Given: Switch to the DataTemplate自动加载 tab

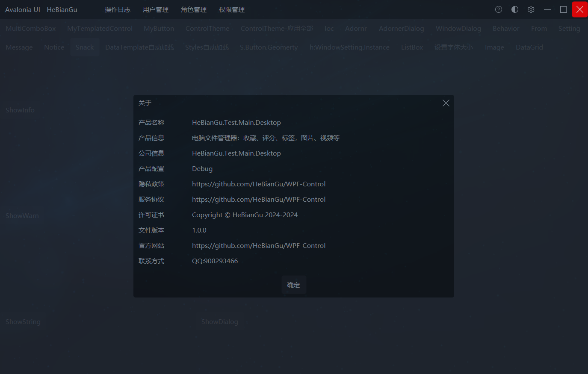Looking at the screenshot, I should (139, 47).
